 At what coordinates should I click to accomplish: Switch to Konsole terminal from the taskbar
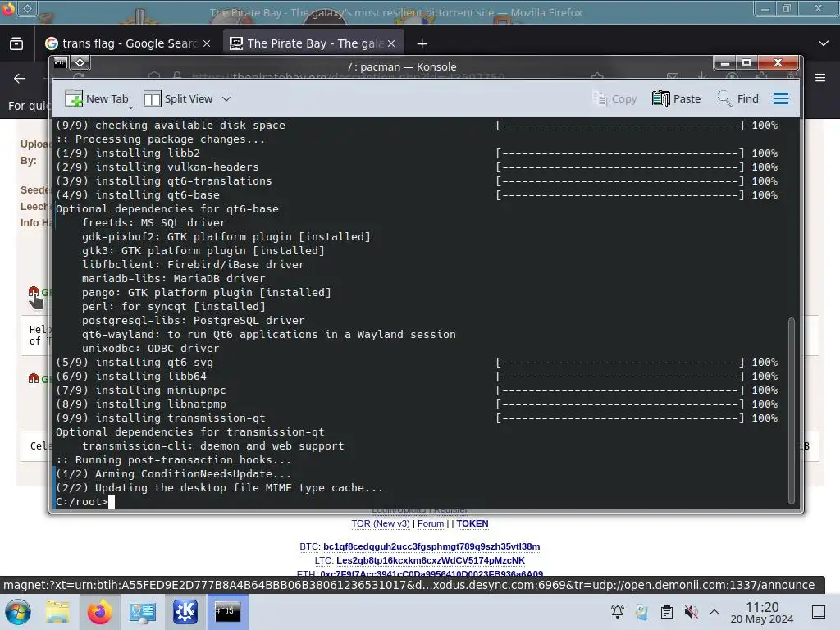point(228,612)
